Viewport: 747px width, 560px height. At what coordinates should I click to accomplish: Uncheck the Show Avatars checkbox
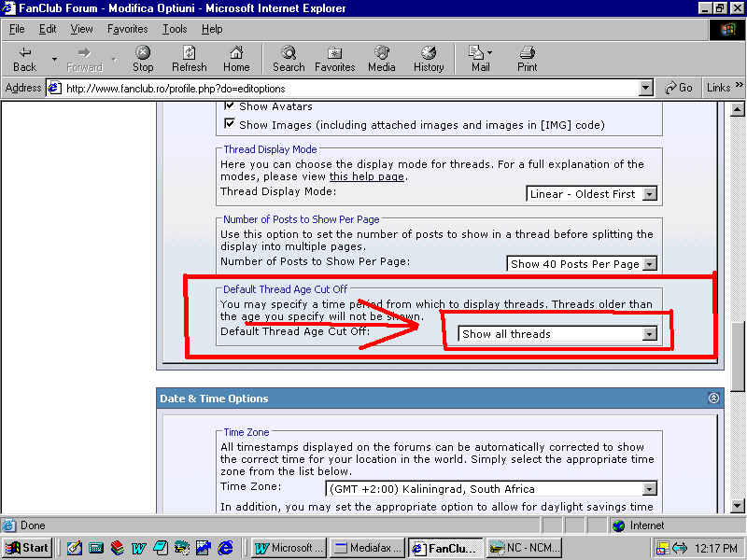[x=230, y=107]
